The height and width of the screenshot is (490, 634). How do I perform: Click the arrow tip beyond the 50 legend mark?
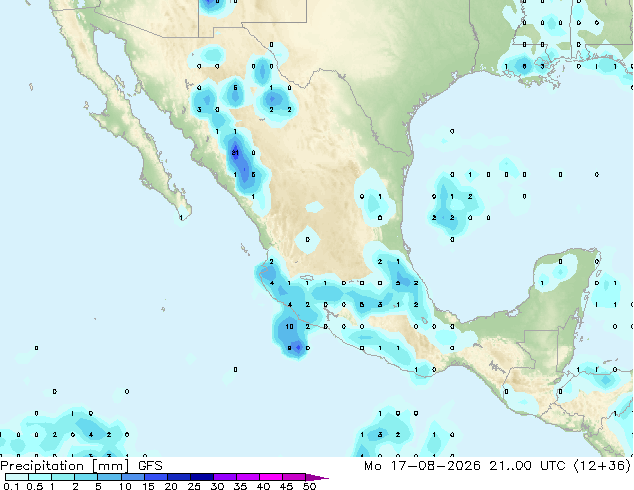(x=317, y=478)
